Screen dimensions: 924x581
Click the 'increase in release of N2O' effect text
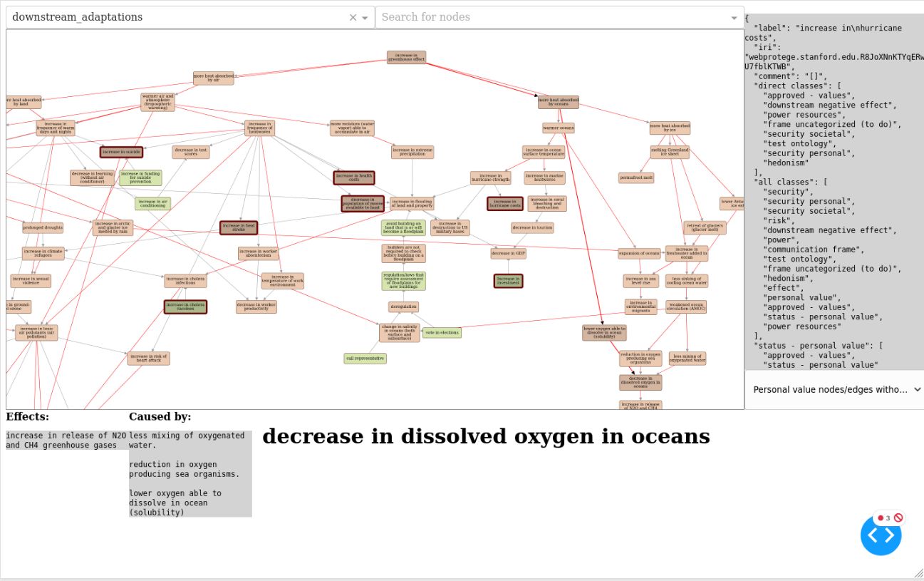click(66, 440)
